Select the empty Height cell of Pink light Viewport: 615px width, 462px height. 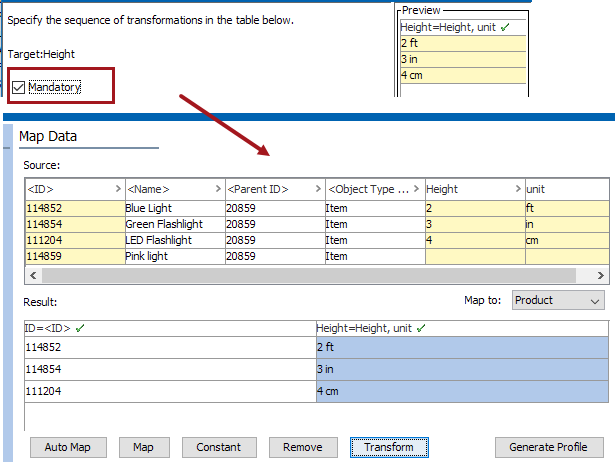(x=475, y=256)
